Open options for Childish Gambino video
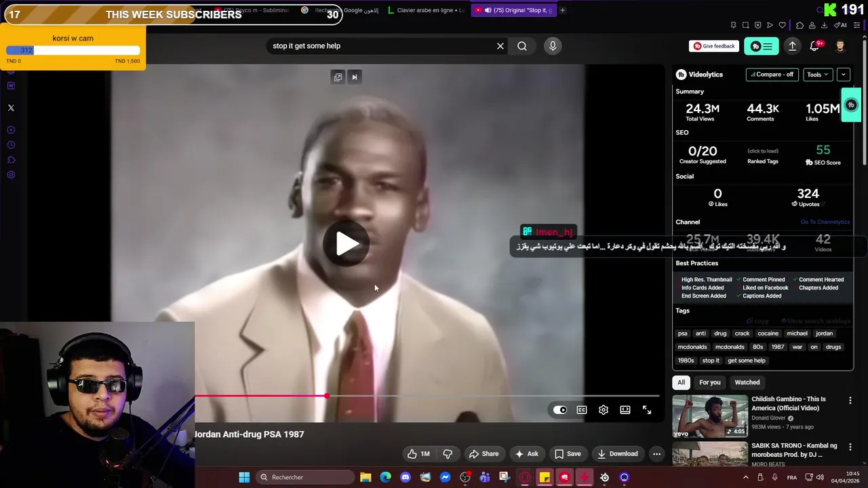 (x=850, y=401)
